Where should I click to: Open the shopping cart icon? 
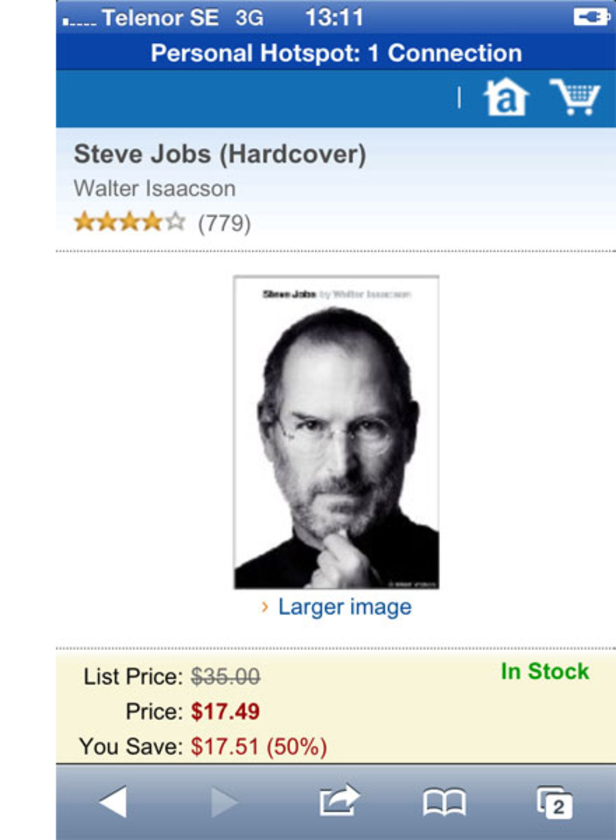click(576, 97)
